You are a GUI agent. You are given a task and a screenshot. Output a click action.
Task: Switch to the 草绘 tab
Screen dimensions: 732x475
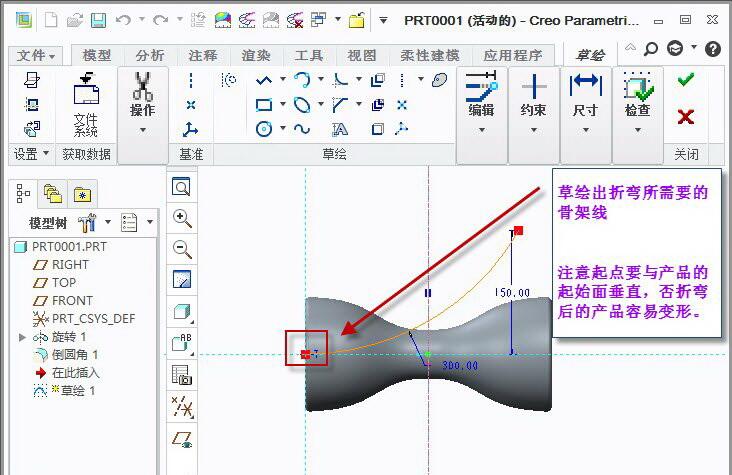pyautogui.click(x=590, y=55)
